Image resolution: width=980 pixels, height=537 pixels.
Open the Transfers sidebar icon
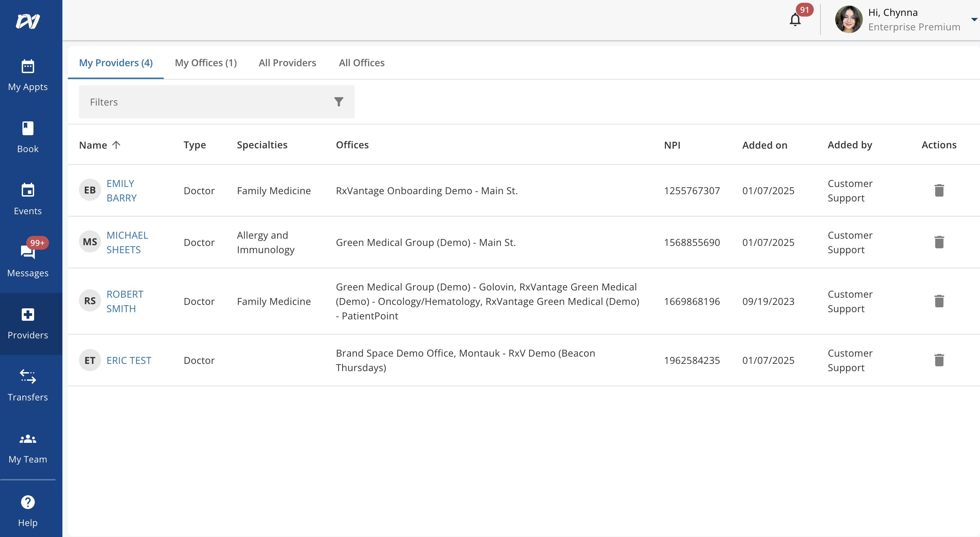point(28,377)
